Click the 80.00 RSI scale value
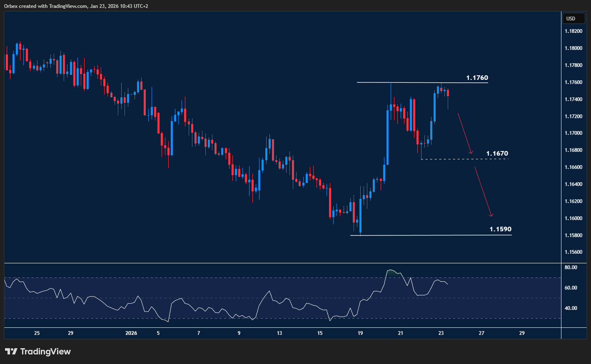The height and width of the screenshot is (364, 591). (571, 267)
